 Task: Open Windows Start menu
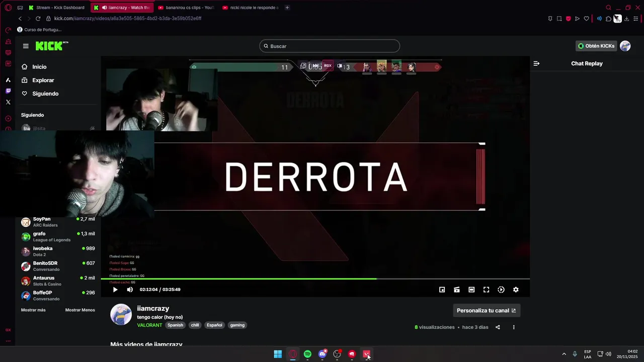coord(278,354)
